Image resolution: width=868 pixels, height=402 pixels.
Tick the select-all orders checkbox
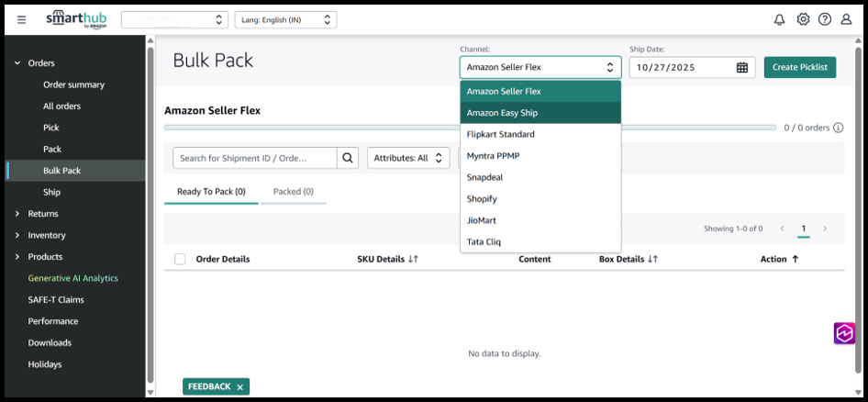tap(180, 259)
